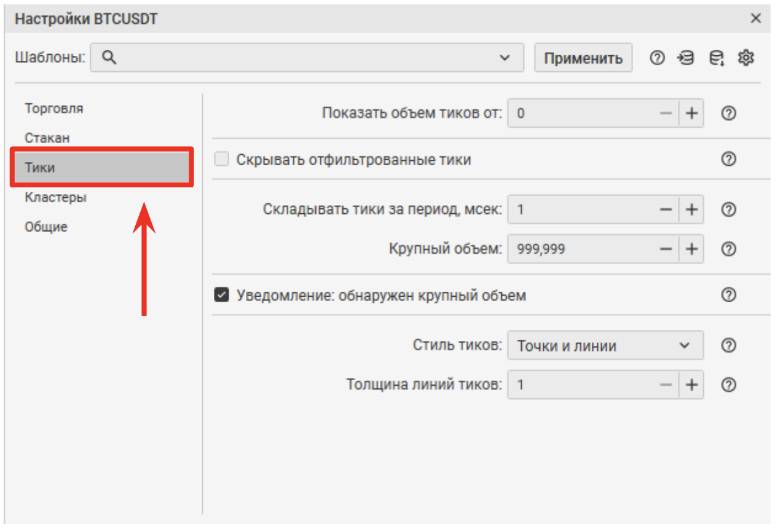
Task: Expand the Шаблоны dropdown list
Action: click(505, 57)
